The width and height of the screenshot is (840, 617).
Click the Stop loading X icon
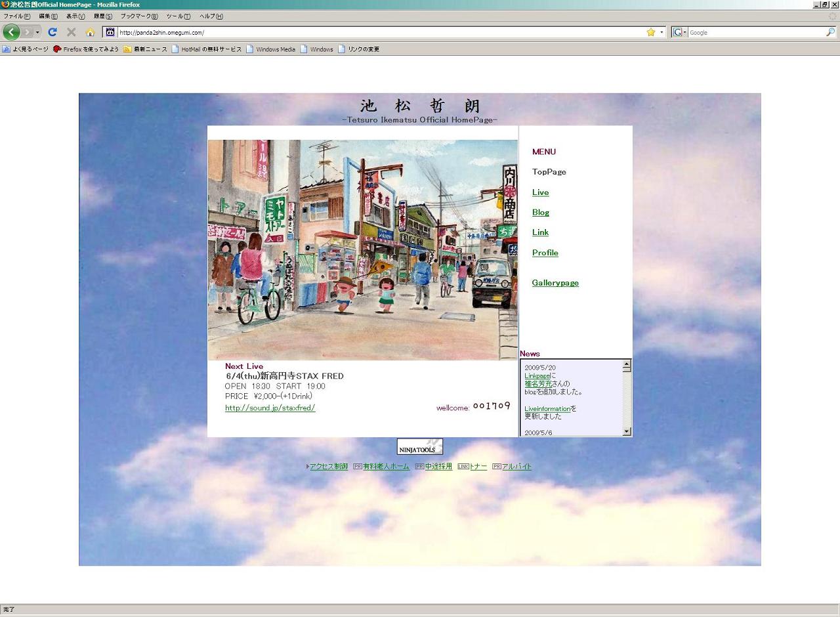[72, 32]
